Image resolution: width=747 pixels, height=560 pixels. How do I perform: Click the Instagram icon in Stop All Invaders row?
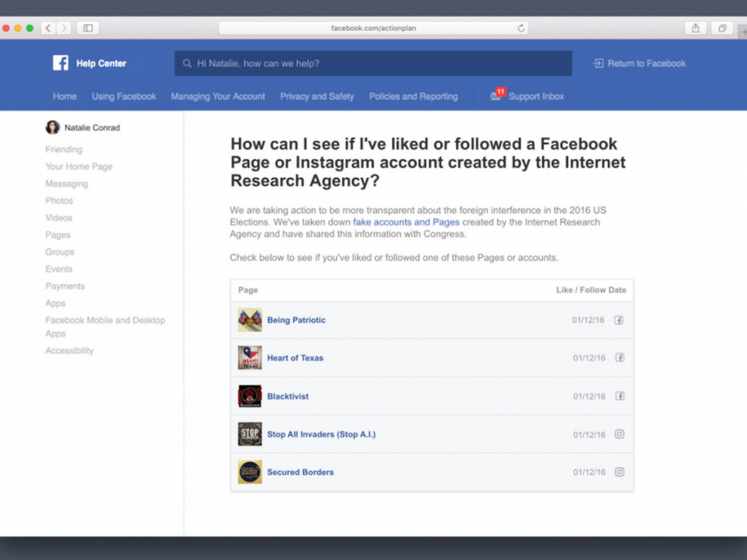[x=620, y=434]
